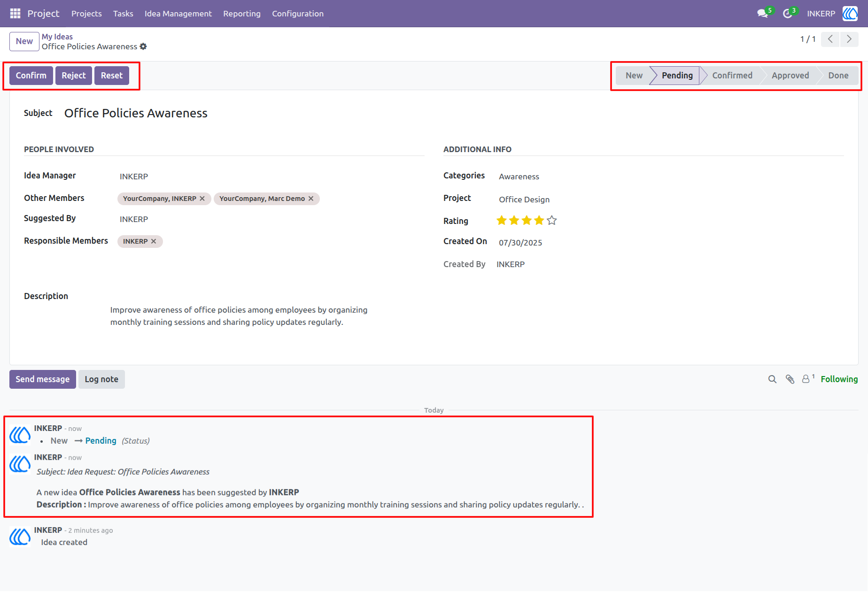Set rating to five stars
The image size is (868, 592).
point(552,220)
